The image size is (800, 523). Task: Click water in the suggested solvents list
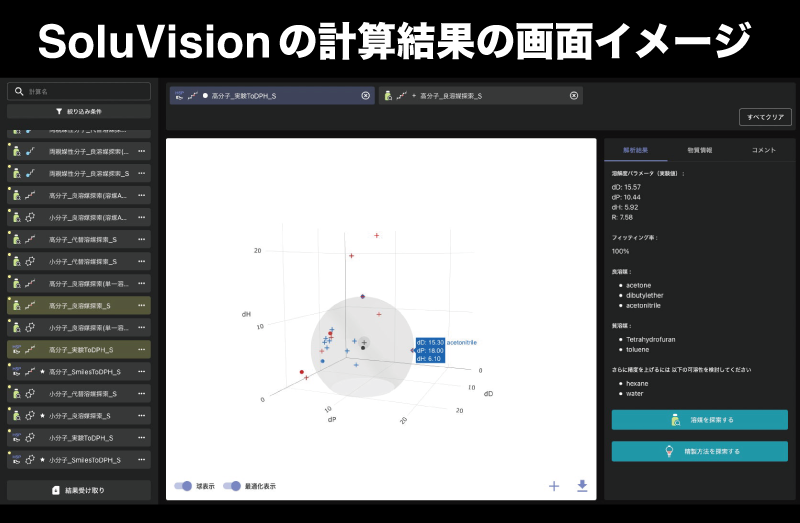tap(635, 393)
